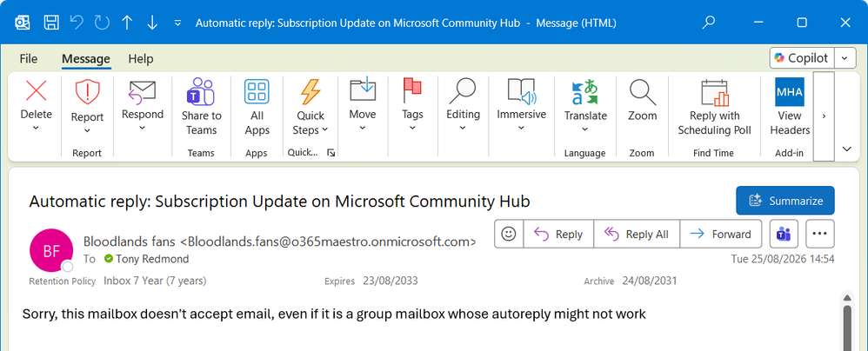Click the message body scrollbar thumb
This screenshot has width=868, height=351.
tap(847, 328)
